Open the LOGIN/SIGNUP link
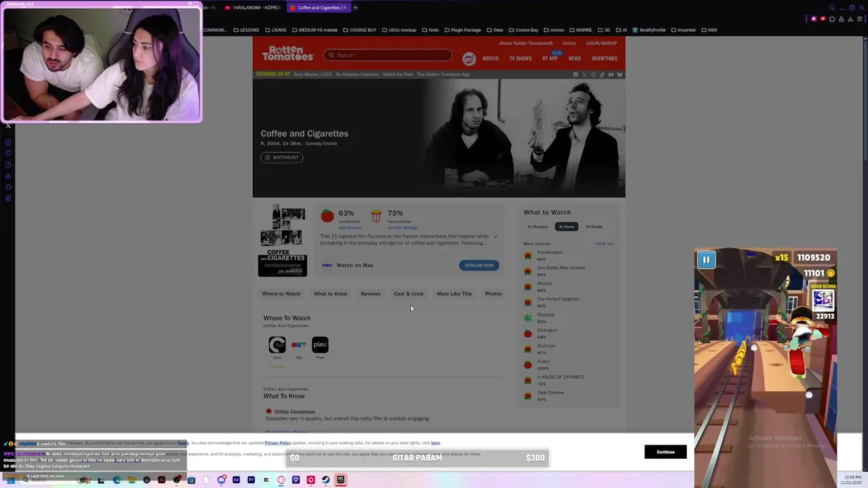868x488 pixels. [601, 43]
